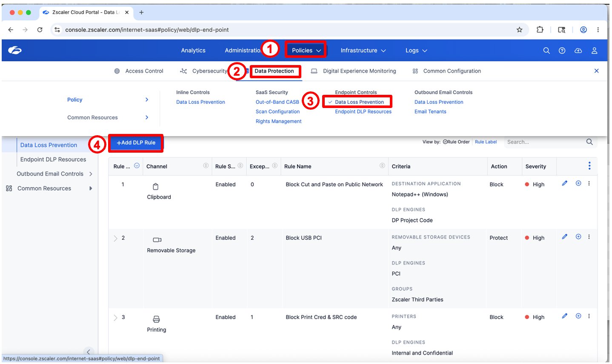Open table column options menu icon
612x364 pixels.
[589, 166]
